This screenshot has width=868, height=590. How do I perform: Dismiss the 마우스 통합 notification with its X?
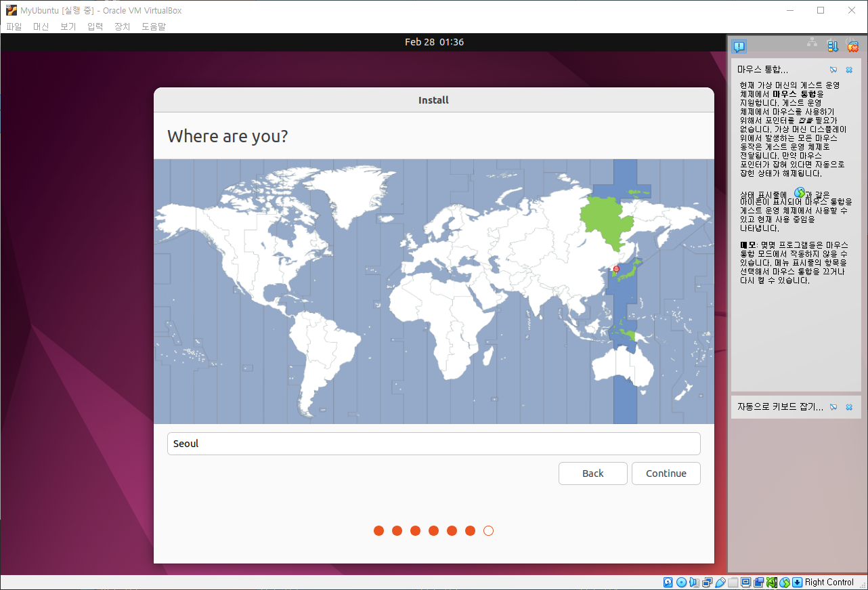coord(849,70)
